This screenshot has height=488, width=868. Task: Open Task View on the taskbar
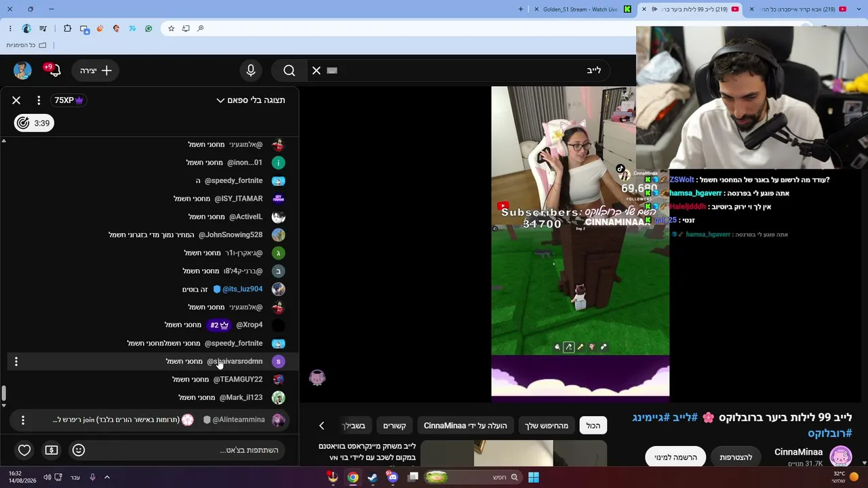[413, 477]
